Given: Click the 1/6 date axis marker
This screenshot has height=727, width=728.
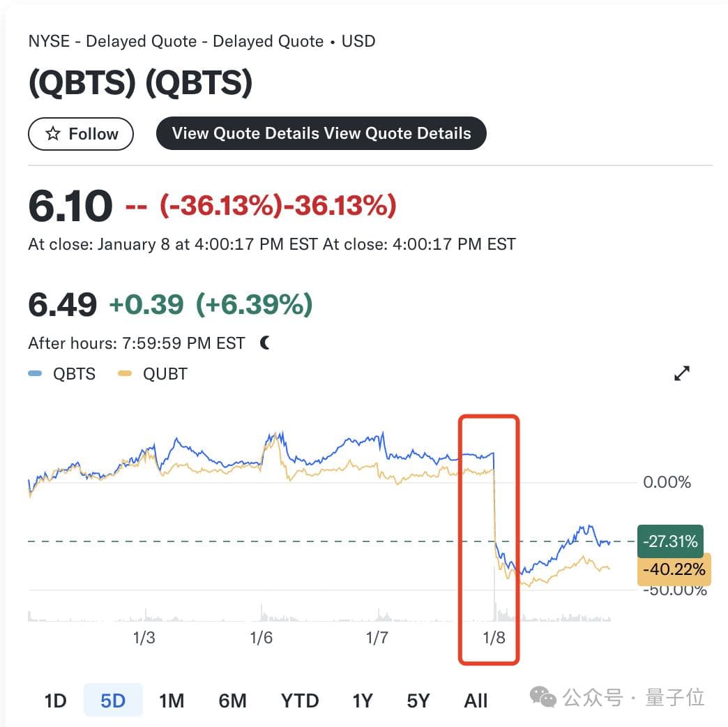Looking at the screenshot, I should tap(261, 638).
